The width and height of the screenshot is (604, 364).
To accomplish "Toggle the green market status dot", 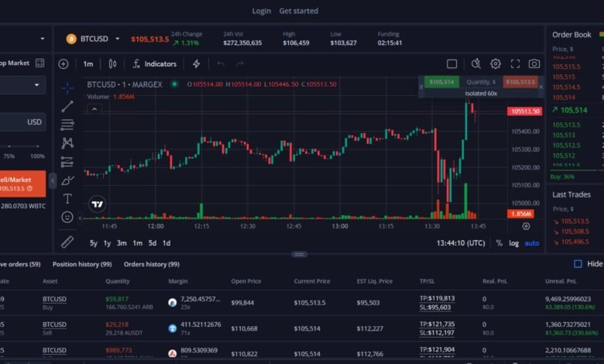I will (174, 84).
